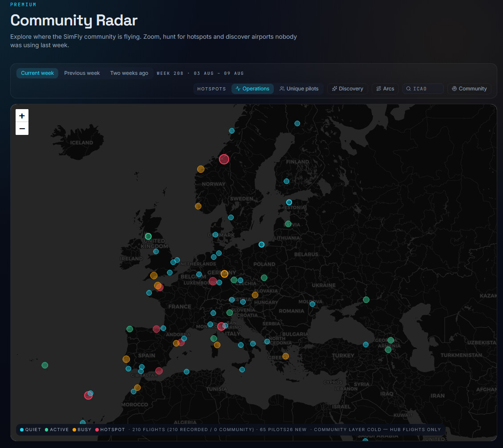503x448 pixels.
Task: Click the Operations pulse icon
Action: (x=238, y=89)
